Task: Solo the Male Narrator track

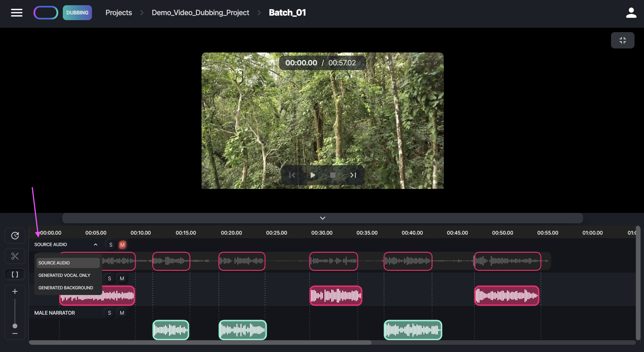Action: [x=109, y=313]
